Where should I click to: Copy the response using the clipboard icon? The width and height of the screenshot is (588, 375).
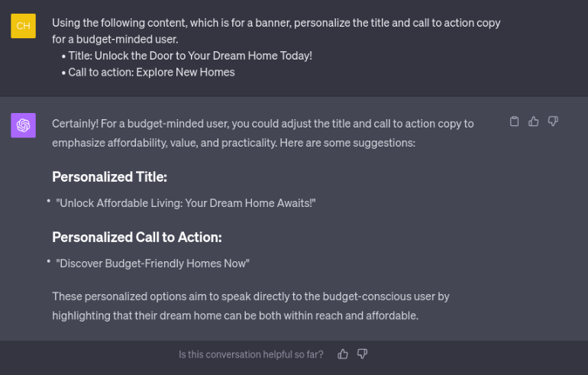click(514, 121)
